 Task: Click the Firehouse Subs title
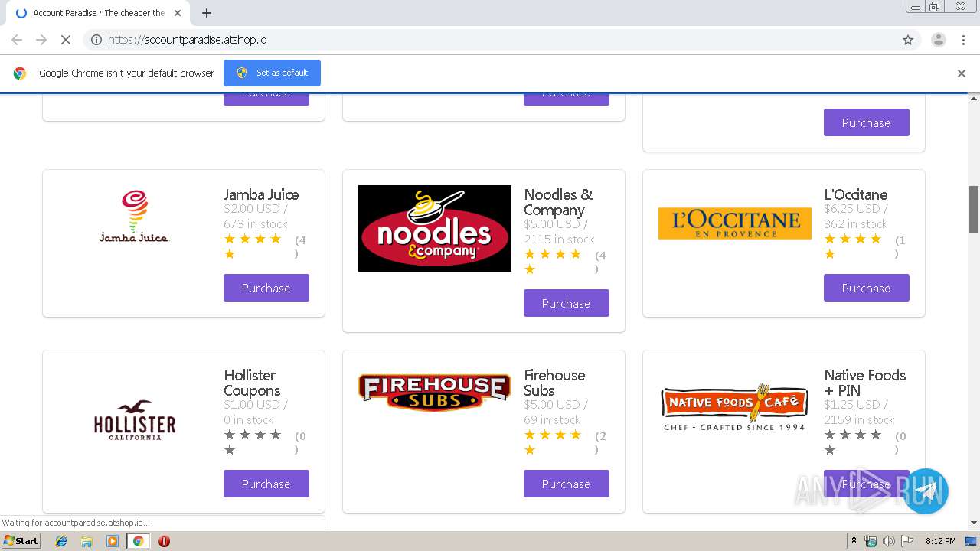click(x=554, y=383)
